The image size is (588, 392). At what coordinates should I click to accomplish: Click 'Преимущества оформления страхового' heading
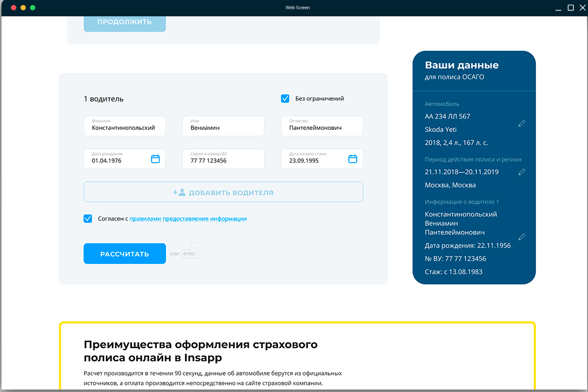point(201,345)
